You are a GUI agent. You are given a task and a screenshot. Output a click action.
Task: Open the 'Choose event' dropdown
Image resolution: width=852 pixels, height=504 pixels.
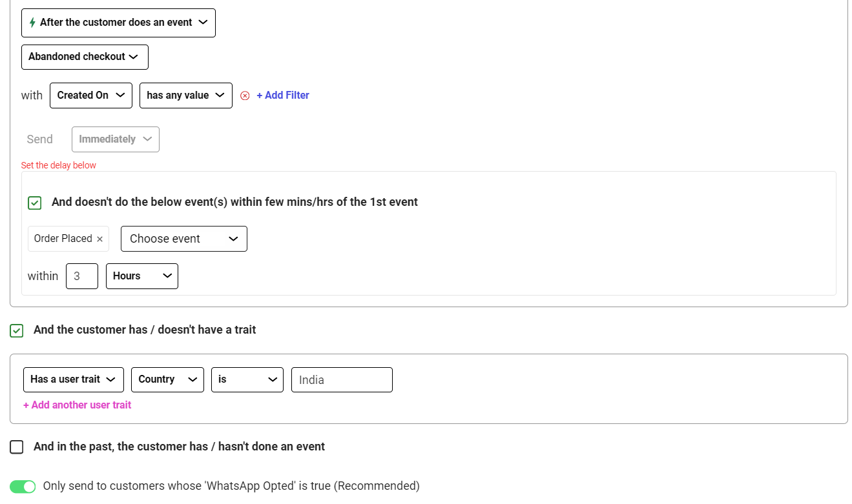[x=183, y=238]
